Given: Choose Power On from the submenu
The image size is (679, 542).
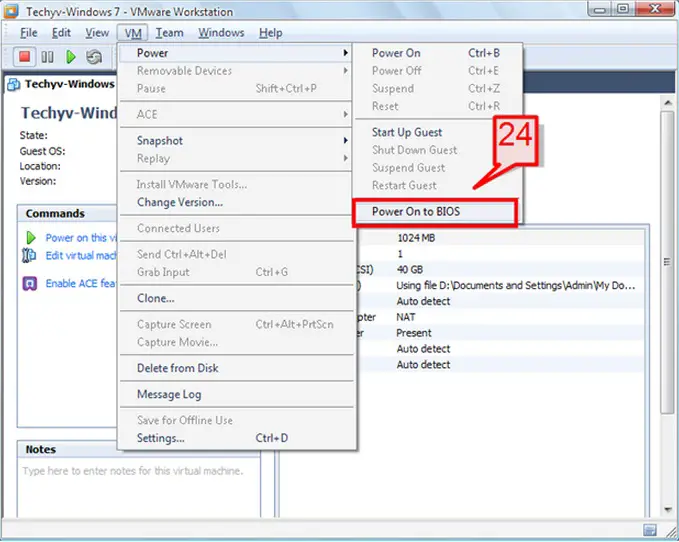Looking at the screenshot, I should [438, 53].
